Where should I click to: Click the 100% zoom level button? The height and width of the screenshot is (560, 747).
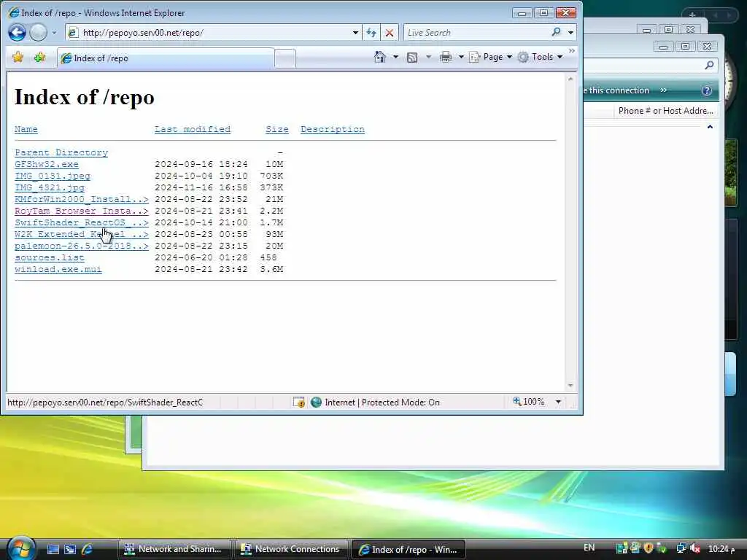529,402
